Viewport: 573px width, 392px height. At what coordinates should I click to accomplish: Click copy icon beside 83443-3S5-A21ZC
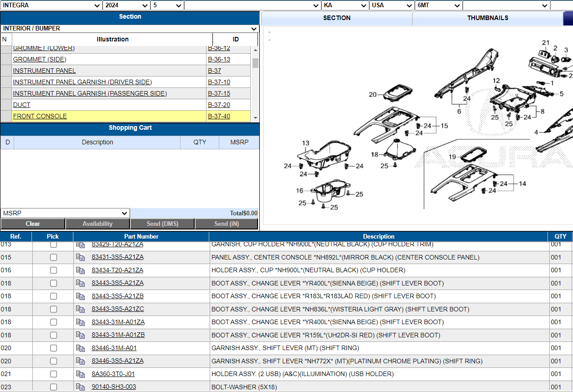click(x=81, y=309)
